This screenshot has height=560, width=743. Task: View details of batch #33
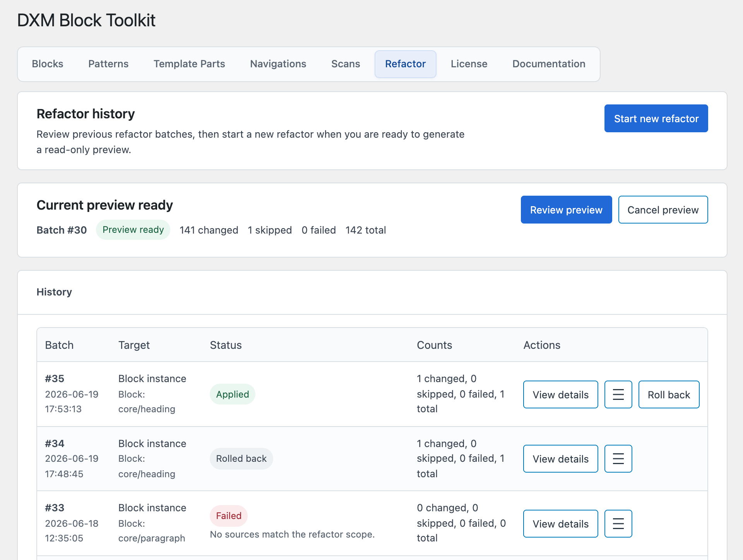click(560, 524)
